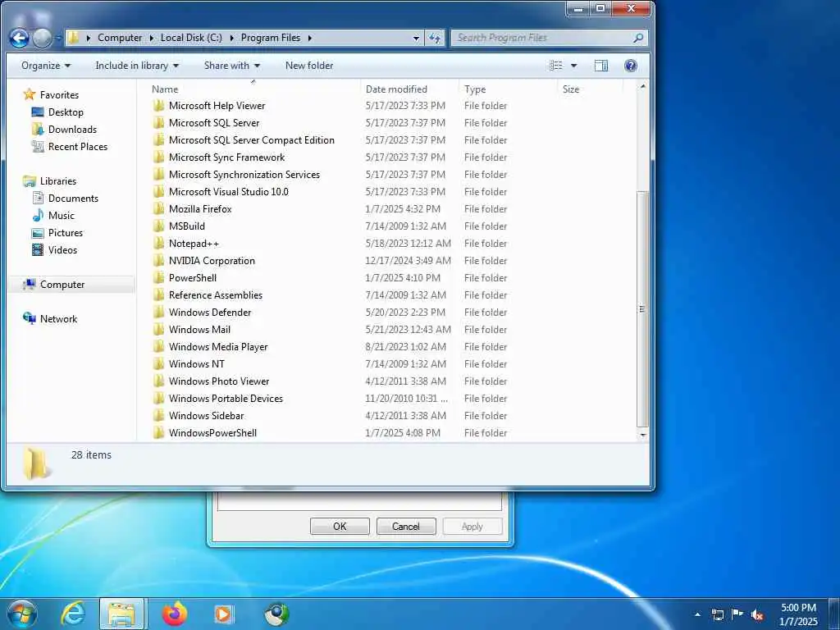Screen dimensions: 840x630
Task: Launch Firefox from the taskbar
Action: point(175,614)
